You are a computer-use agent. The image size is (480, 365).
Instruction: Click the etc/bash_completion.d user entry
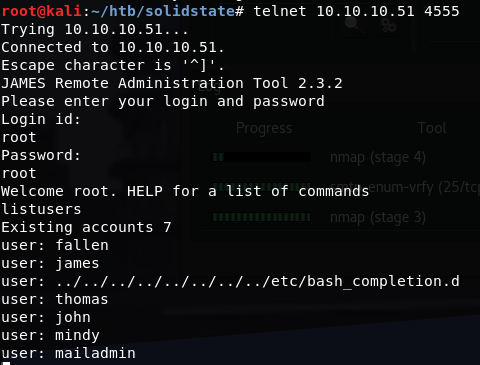pos(230,281)
